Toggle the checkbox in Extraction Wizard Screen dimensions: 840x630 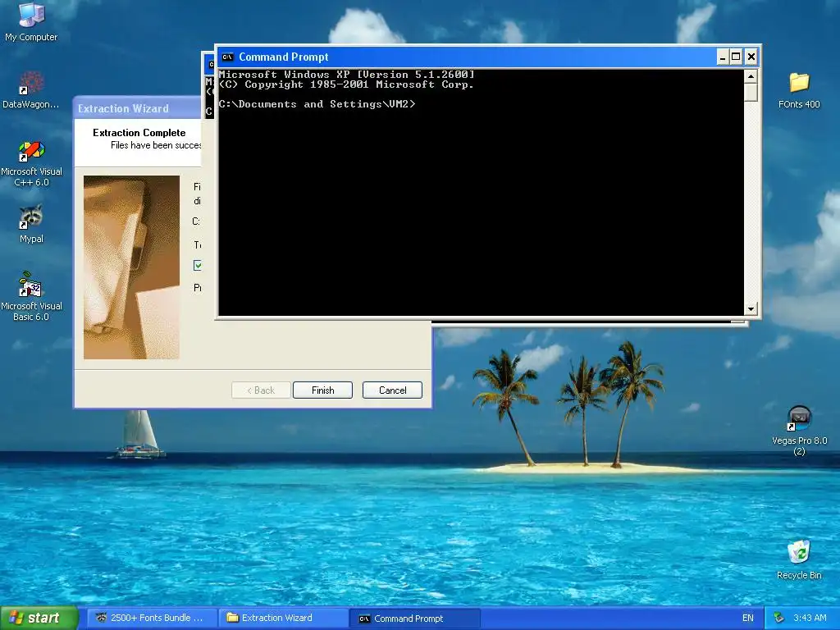click(198, 265)
